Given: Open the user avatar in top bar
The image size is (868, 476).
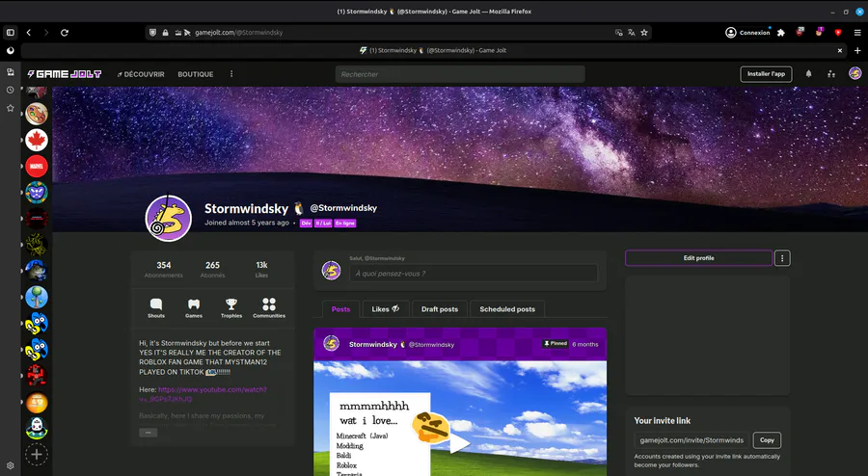Looking at the screenshot, I should click(x=855, y=73).
